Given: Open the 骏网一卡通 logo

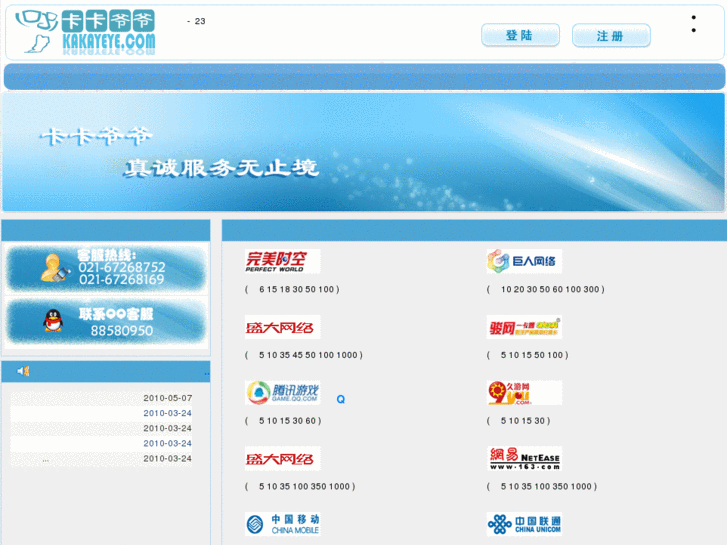Looking at the screenshot, I should 524,327.
